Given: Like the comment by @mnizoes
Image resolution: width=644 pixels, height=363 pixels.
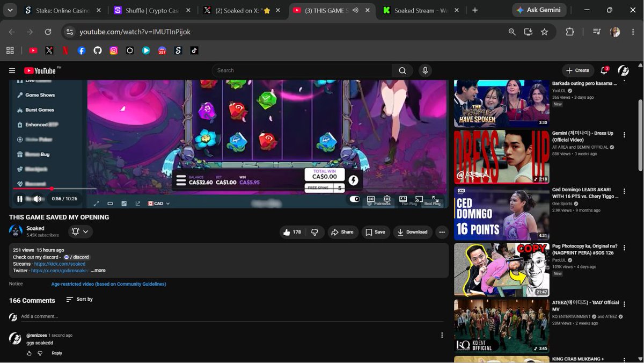Looking at the screenshot, I should coord(29,353).
